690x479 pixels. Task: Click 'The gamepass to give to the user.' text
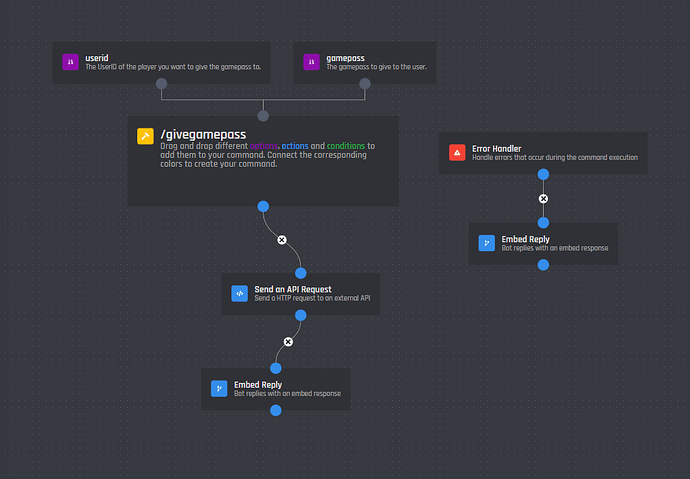(376, 67)
